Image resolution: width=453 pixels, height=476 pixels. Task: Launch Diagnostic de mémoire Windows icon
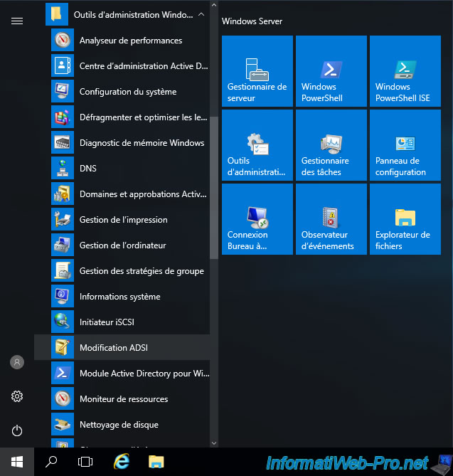click(63, 142)
